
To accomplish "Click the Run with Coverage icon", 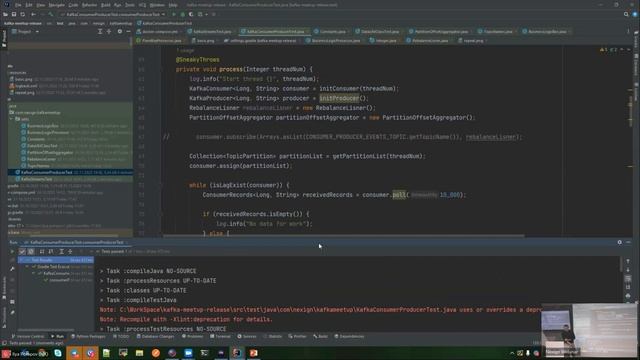I will click(191, 14).
